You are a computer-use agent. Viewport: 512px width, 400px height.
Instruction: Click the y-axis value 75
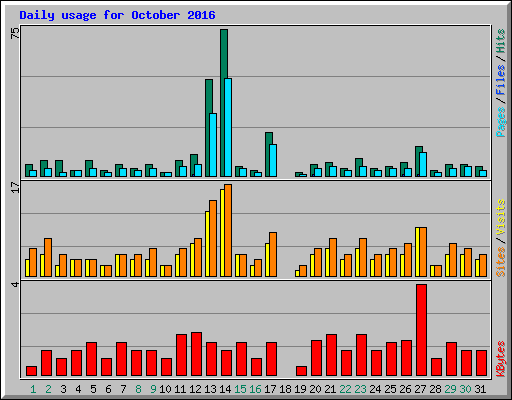click(x=15, y=33)
